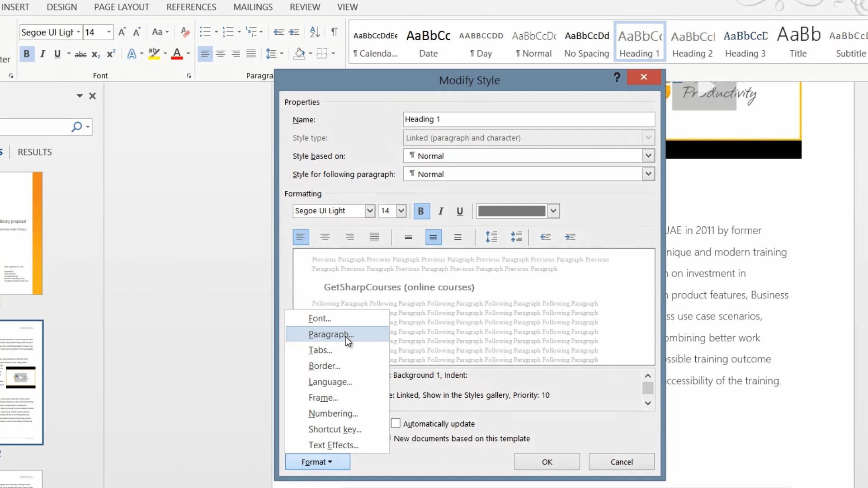Image resolution: width=868 pixels, height=488 pixels.
Task: Click the gray font color swatch
Action: (511, 211)
